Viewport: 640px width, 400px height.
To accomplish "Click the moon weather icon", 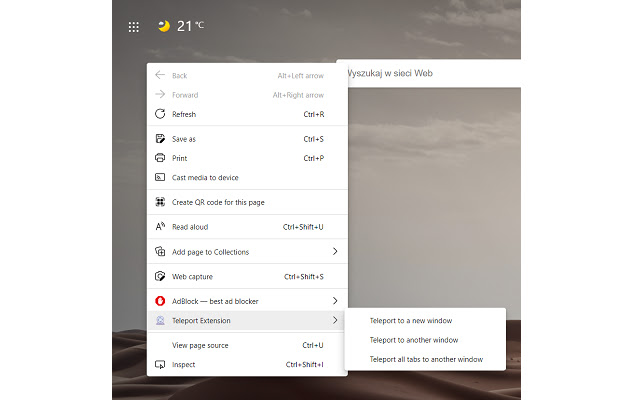I will [x=164, y=26].
